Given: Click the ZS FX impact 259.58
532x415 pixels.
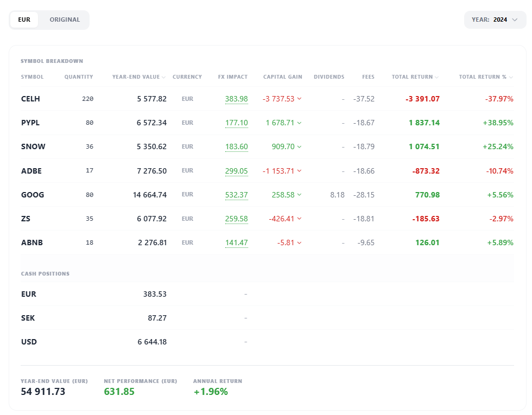Looking at the screenshot, I should (236, 219).
